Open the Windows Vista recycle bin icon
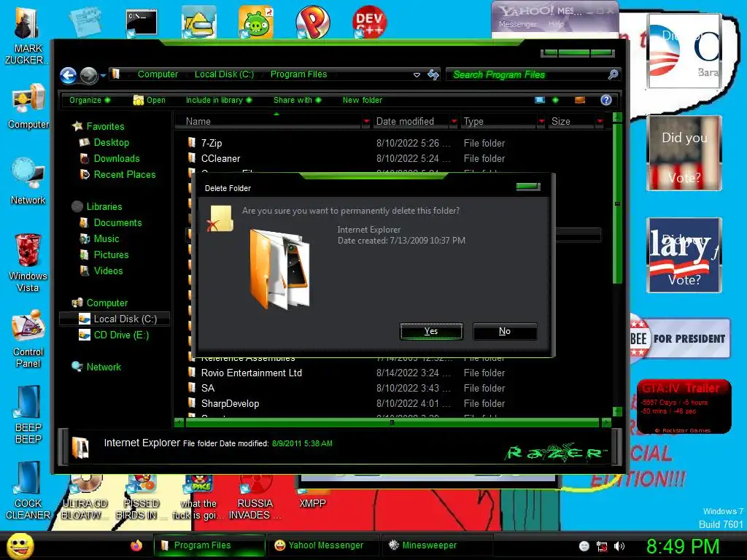The image size is (747, 560). click(28, 262)
